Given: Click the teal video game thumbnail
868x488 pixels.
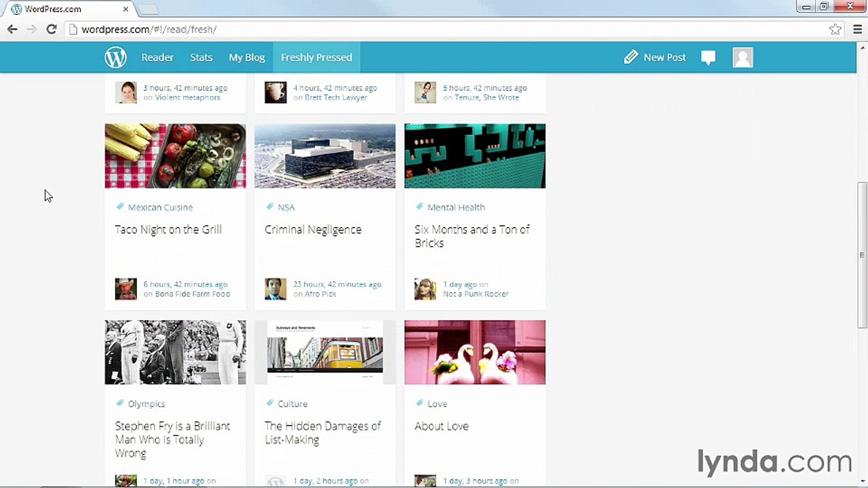Looking at the screenshot, I should tap(475, 156).
